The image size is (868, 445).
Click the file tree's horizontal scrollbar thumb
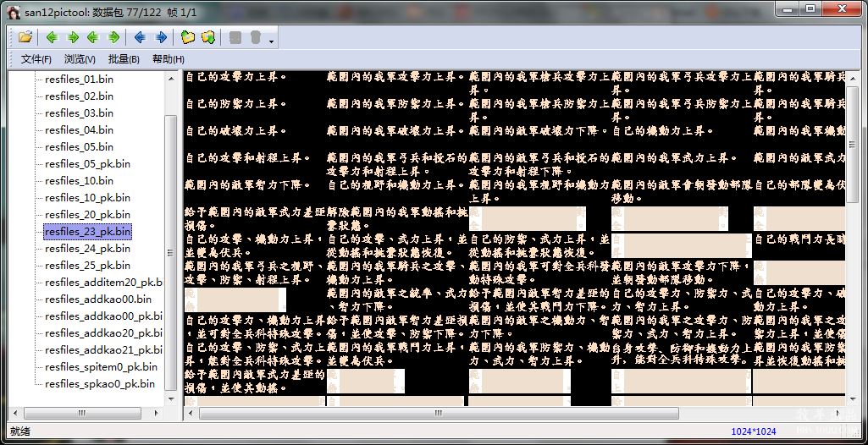click(x=80, y=413)
